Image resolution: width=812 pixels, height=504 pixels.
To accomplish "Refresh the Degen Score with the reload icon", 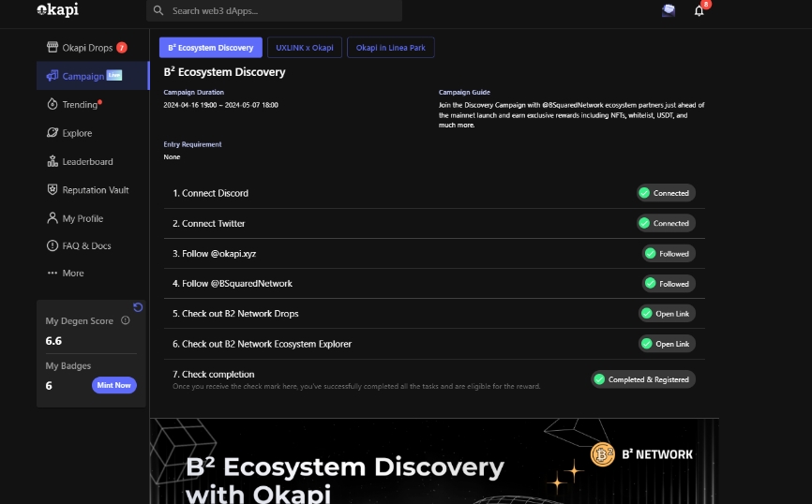I will (x=138, y=307).
